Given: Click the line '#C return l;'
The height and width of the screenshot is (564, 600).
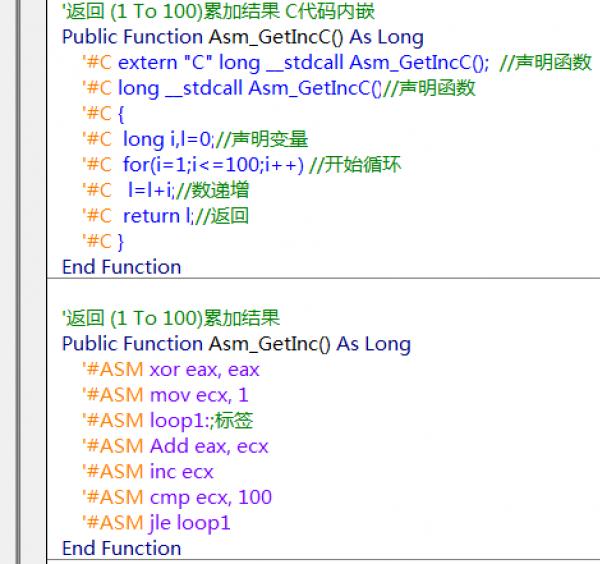Looking at the screenshot, I should pos(165,216).
